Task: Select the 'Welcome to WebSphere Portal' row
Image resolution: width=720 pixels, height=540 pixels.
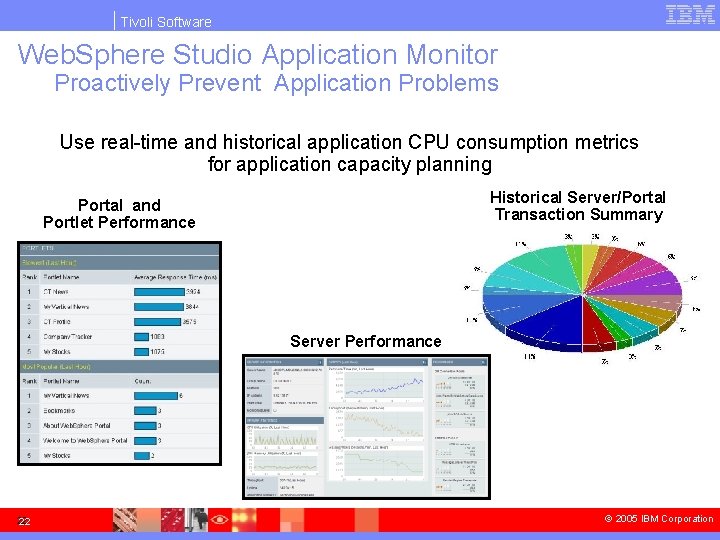Action: click(x=119, y=440)
